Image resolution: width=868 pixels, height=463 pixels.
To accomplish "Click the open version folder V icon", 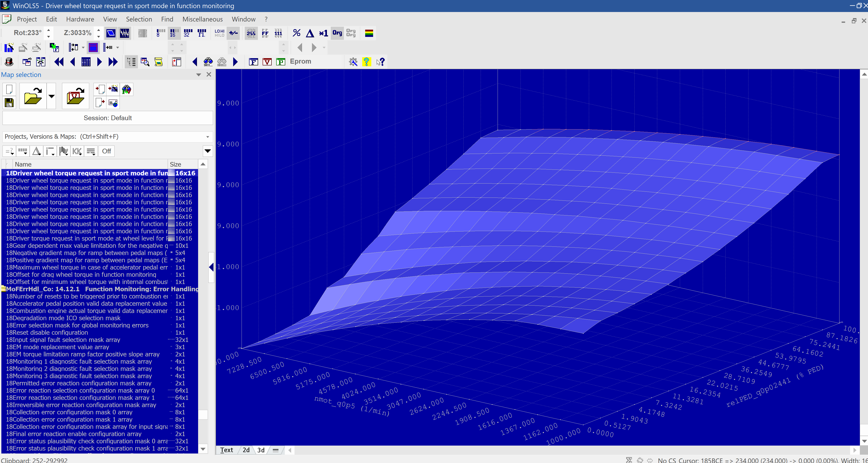I will [x=75, y=96].
